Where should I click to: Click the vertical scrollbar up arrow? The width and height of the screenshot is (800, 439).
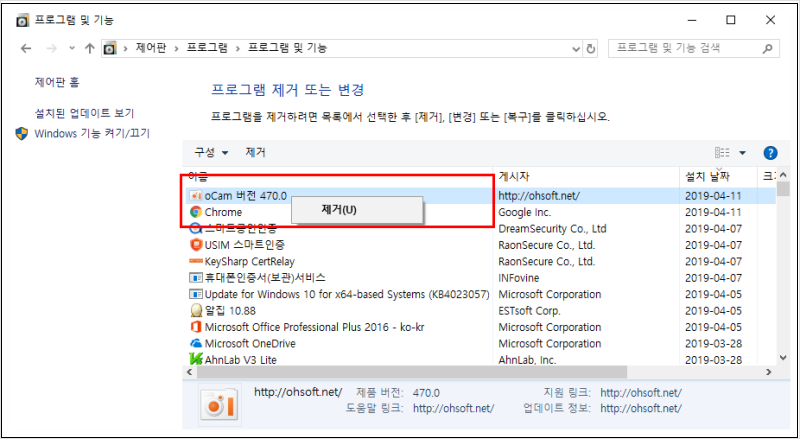pos(784,176)
